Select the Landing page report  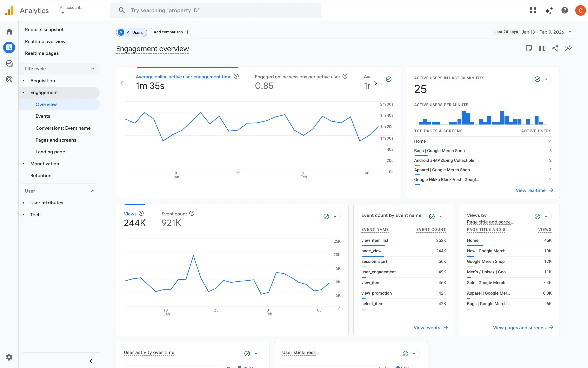point(50,152)
